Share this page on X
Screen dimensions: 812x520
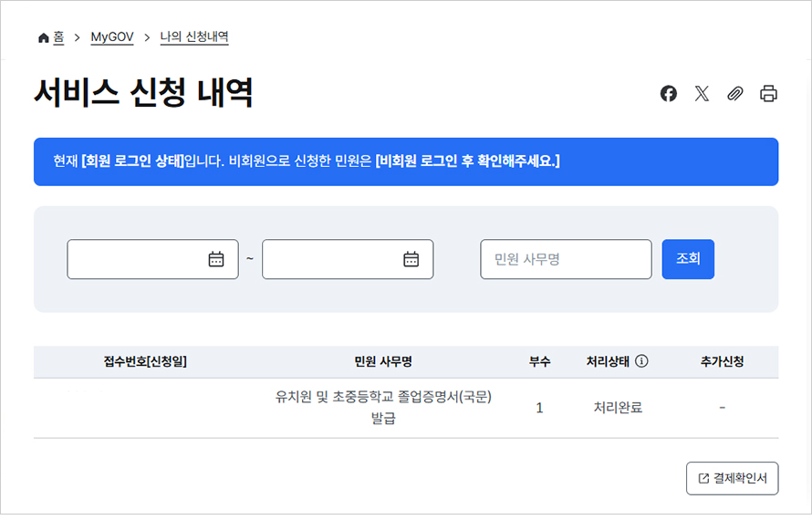[702, 94]
